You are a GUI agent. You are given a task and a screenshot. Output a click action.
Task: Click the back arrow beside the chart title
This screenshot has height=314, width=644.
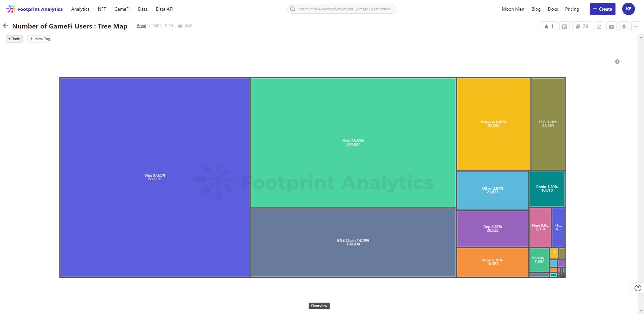[6, 26]
